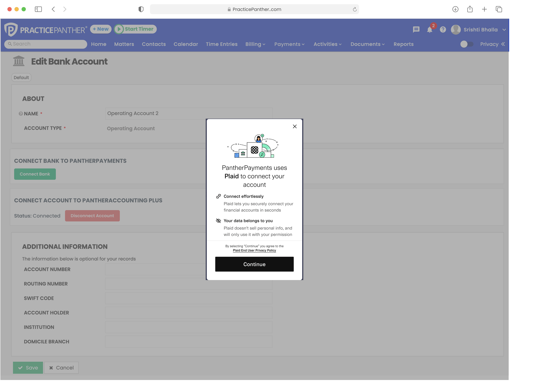Open the Payments dropdown menu
556x392 pixels.
(289, 44)
